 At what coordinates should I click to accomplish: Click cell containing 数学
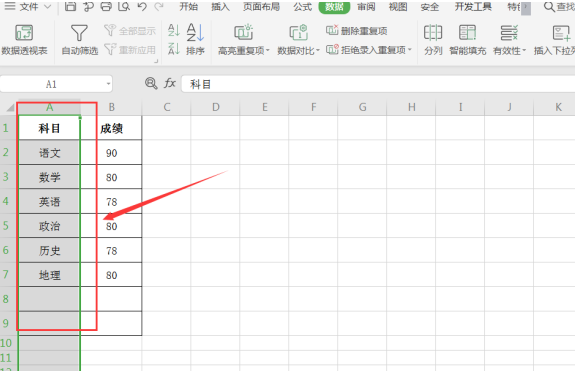point(49,177)
